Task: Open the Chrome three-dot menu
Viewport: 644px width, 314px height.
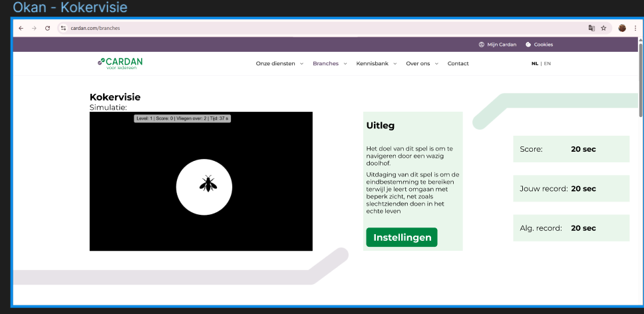Action: [635, 28]
